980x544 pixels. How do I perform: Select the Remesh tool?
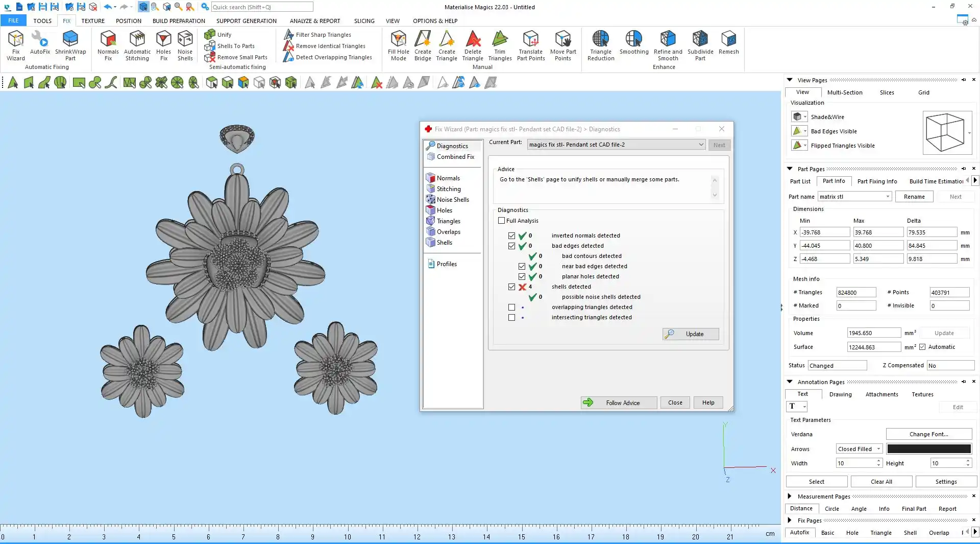(x=728, y=43)
